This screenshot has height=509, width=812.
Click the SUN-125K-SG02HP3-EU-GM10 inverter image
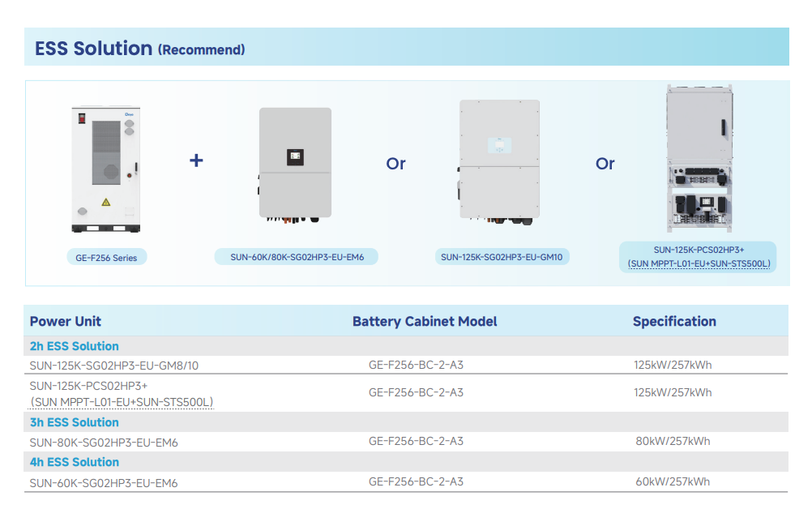[498, 162]
